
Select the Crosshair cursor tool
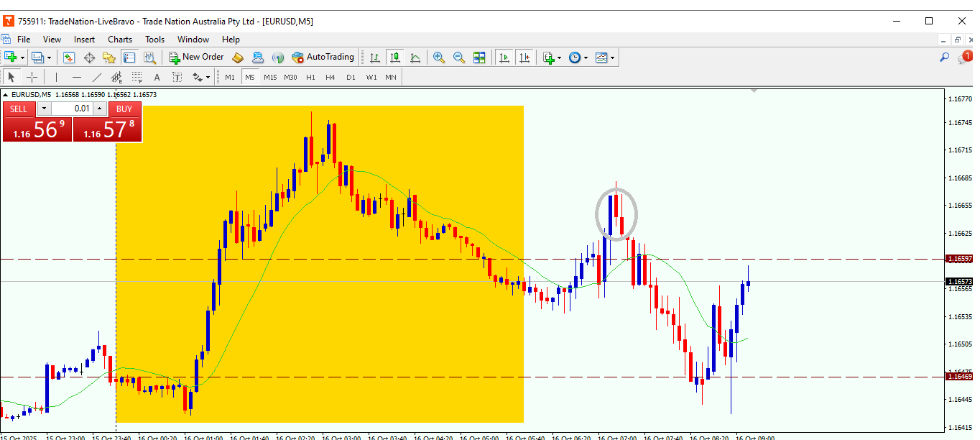click(32, 77)
